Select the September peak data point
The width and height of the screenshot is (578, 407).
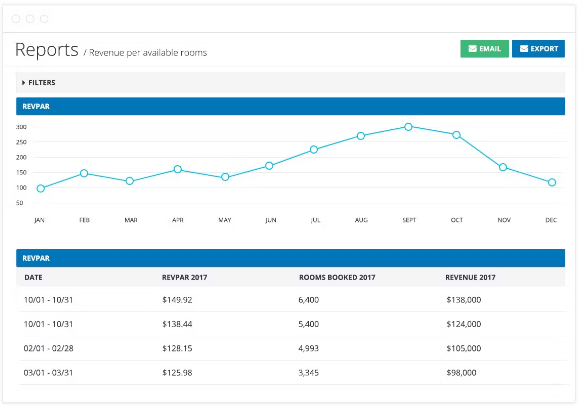pos(408,127)
